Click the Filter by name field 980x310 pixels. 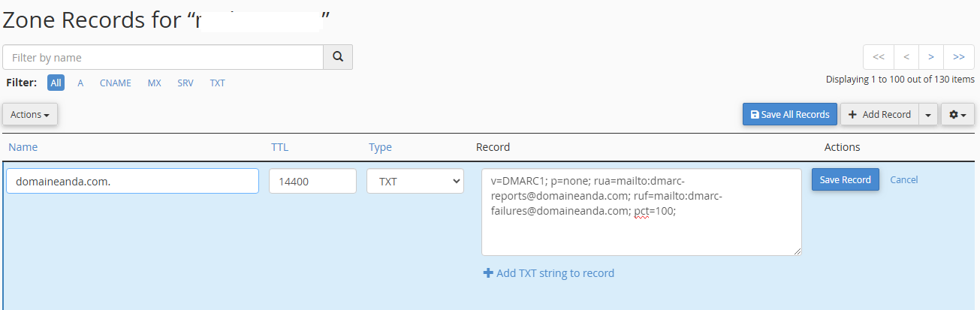pos(163,57)
